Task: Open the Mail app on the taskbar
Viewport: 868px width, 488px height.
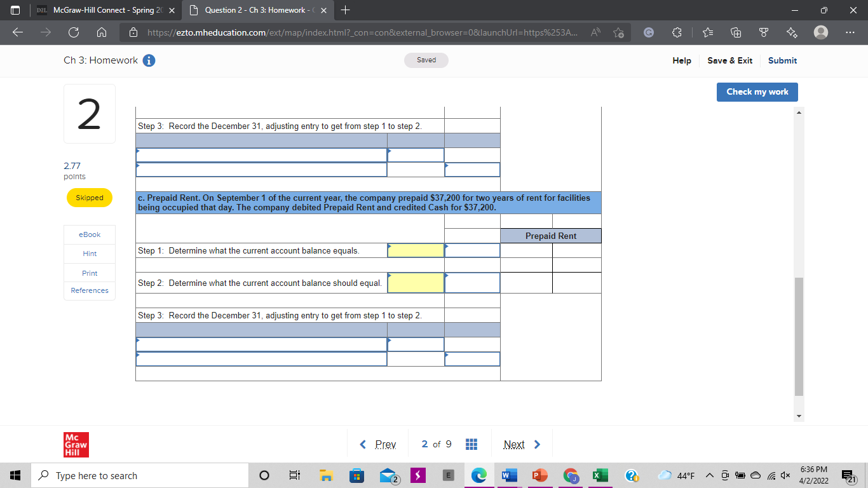Action: (388, 475)
